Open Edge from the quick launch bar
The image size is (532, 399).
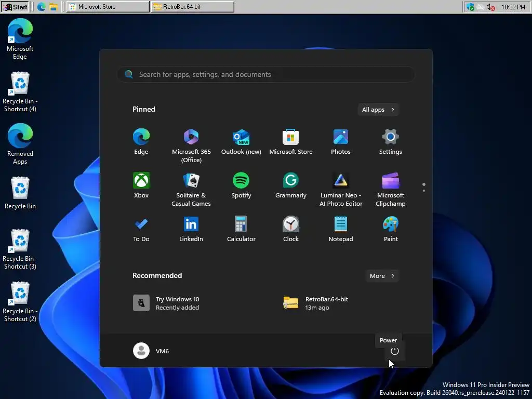pos(42,7)
